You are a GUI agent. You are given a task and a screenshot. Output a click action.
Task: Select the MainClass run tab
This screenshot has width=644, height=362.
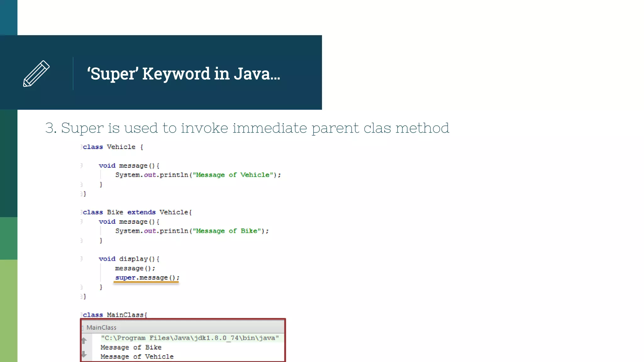tap(101, 327)
